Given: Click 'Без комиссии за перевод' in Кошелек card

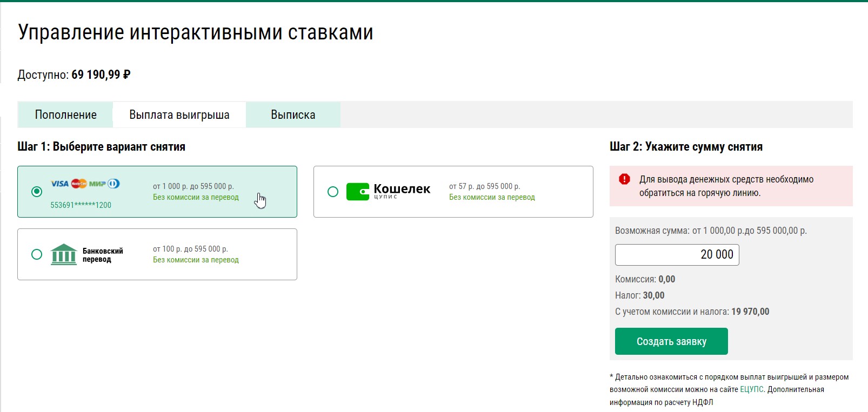Looking at the screenshot, I should click(x=492, y=197).
